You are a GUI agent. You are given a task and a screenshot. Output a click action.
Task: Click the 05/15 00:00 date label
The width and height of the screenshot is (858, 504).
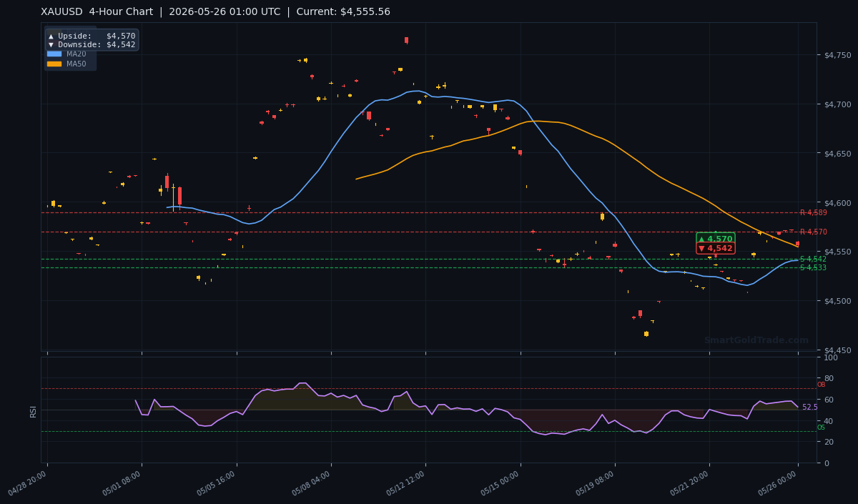coord(501,484)
